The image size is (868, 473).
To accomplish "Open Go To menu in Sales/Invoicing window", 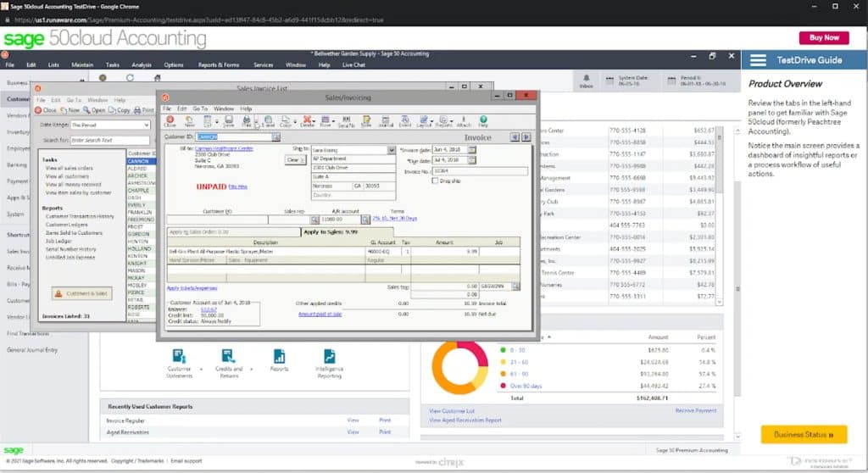I will [x=200, y=109].
